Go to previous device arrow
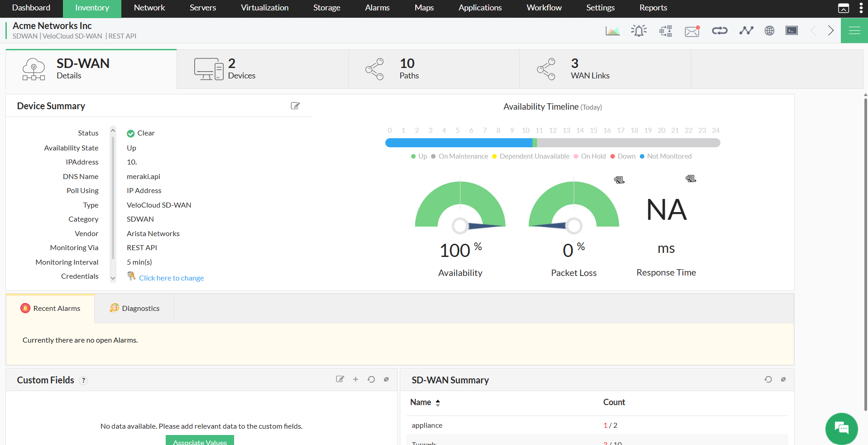868x445 pixels. click(x=813, y=30)
